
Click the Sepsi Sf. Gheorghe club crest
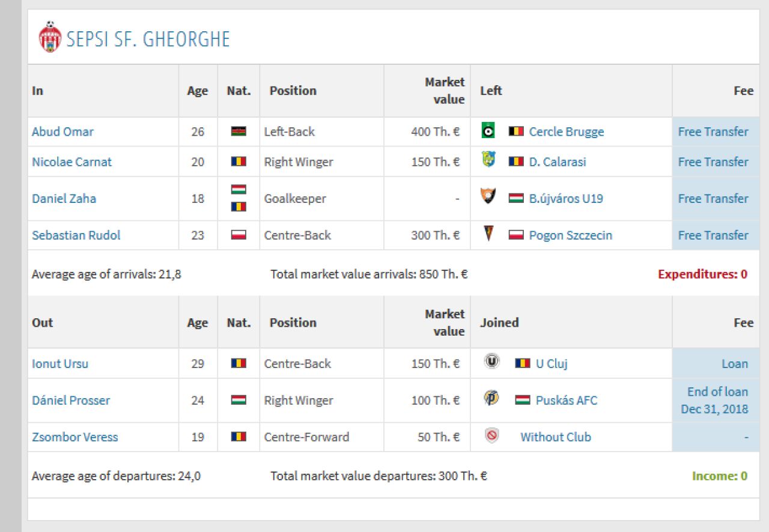point(50,37)
